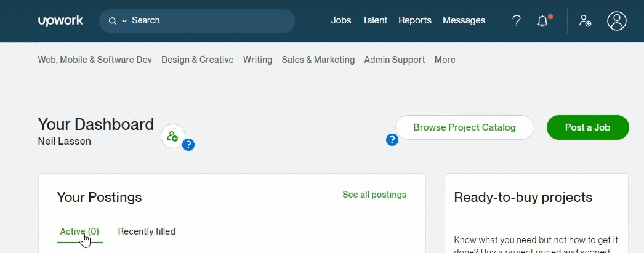The height and width of the screenshot is (253, 644).
Task: Click the magnifier search icon
Action: [x=112, y=21]
